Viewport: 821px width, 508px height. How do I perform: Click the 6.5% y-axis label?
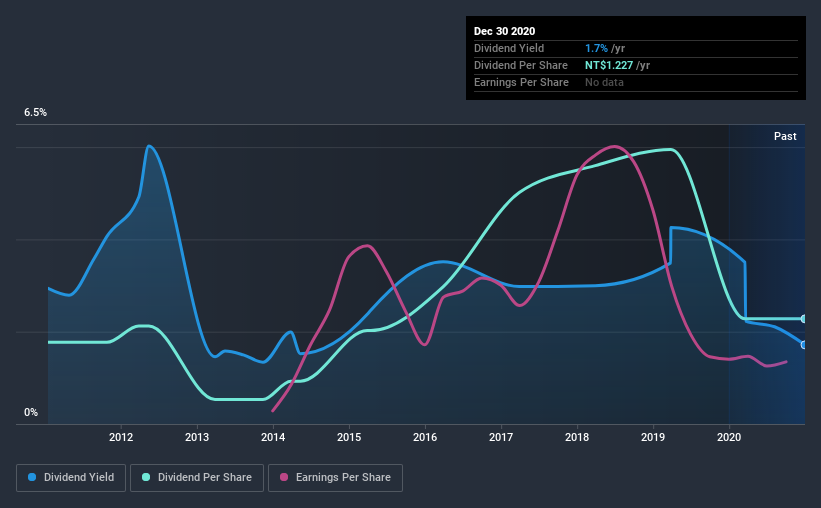tap(35, 112)
